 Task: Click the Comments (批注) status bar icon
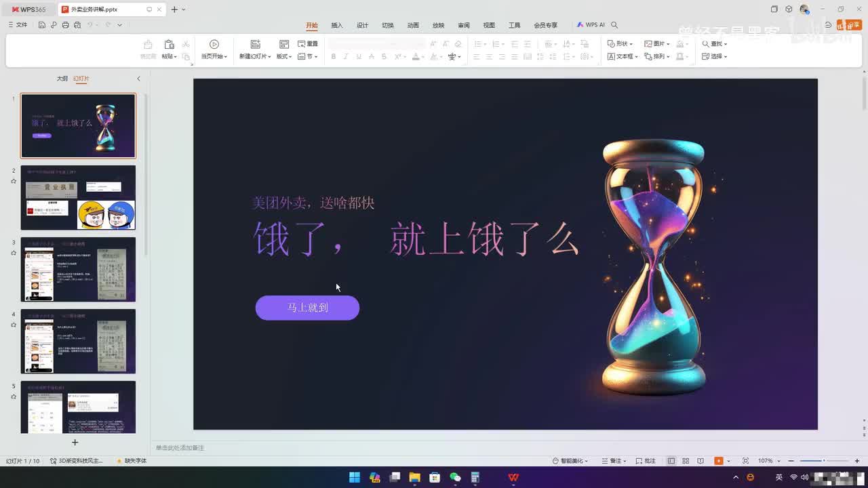646,461
